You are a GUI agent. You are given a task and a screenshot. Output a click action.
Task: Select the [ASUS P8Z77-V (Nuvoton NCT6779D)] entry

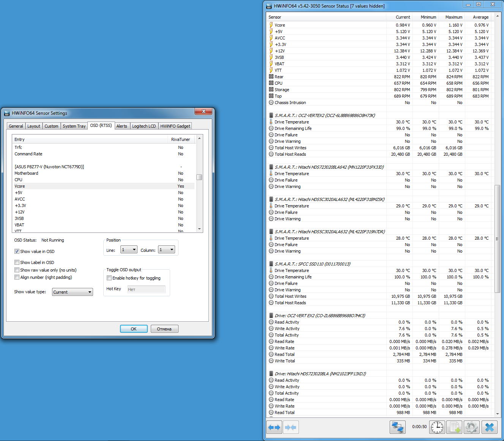pos(103,167)
